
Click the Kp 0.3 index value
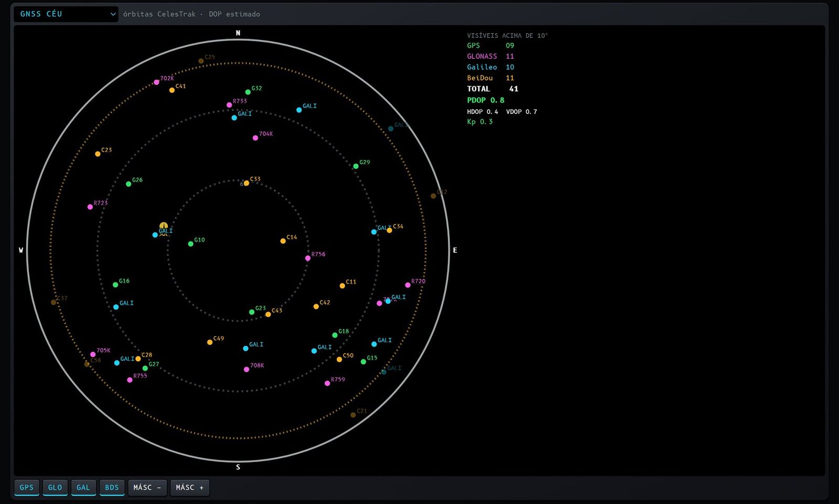pyautogui.click(x=480, y=122)
